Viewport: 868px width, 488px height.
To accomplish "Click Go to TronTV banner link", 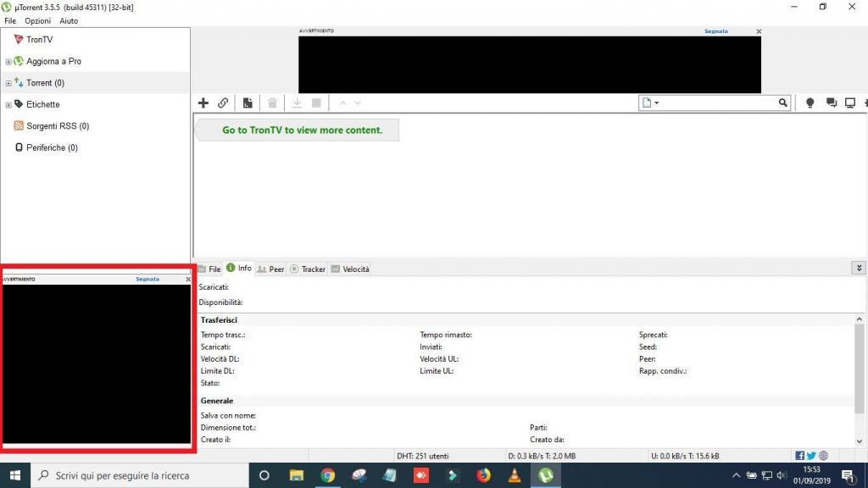I will (303, 130).
